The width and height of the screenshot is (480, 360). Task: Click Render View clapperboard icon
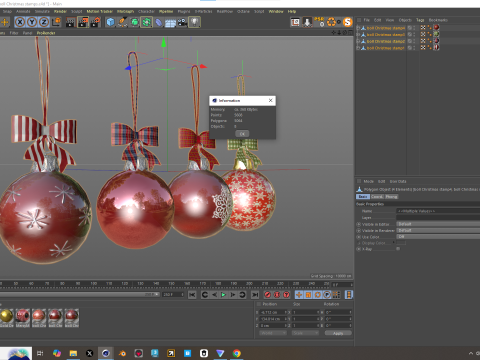(71, 22)
